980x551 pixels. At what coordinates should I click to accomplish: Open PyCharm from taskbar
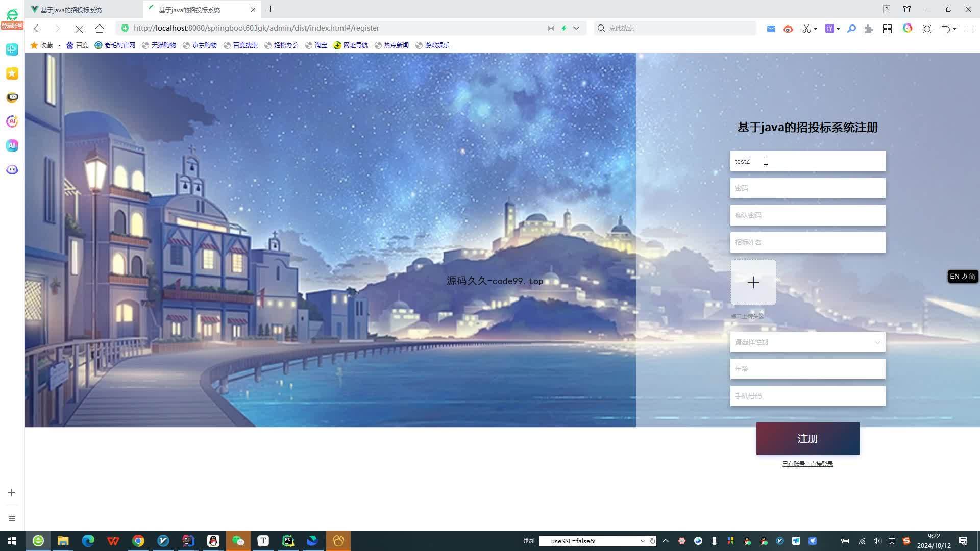tap(288, 541)
